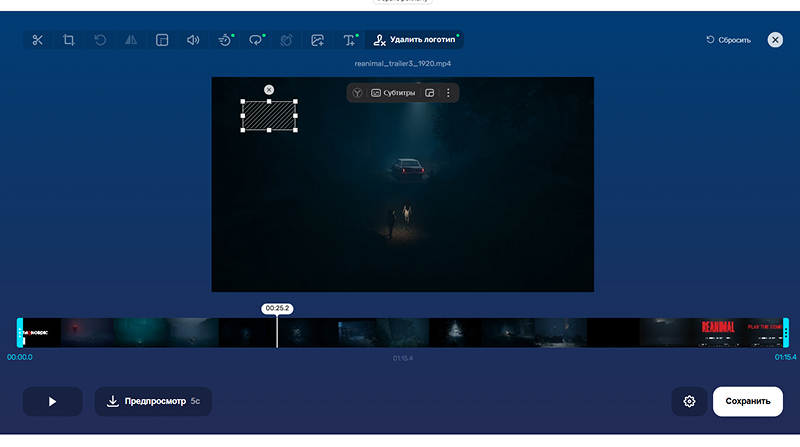800x447 pixels.
Task: Select the Crop tool
Action: point(69,40)
